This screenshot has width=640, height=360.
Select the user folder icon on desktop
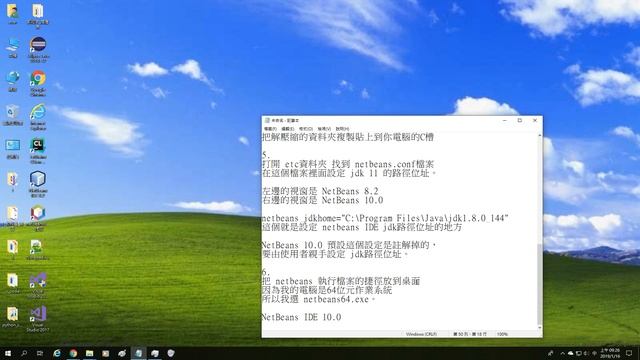click(x=12, y=14)
